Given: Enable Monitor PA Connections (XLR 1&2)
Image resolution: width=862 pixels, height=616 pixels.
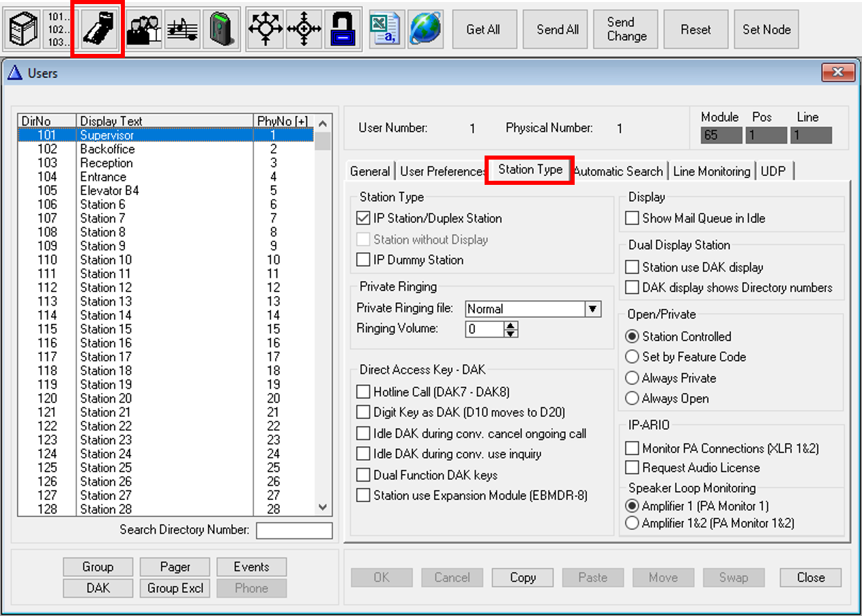Looking at the screenshot, I should click(x=632, y=449).
